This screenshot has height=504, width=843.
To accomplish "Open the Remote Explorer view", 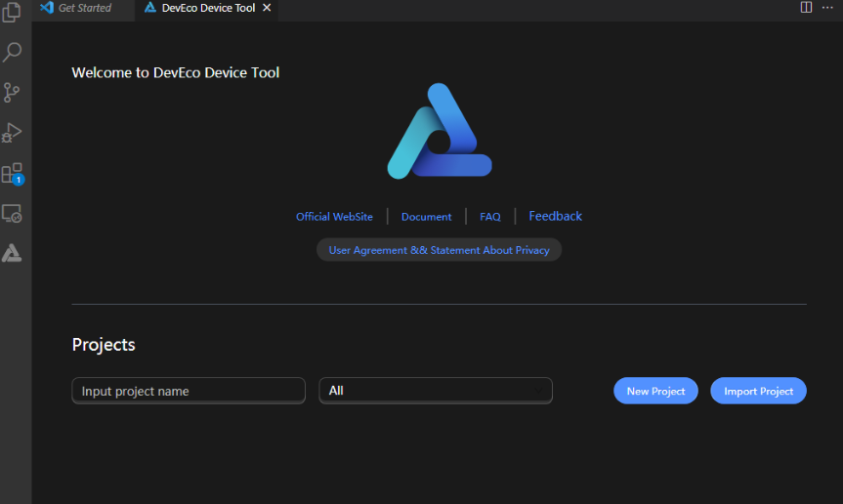I will pos(12,213).
